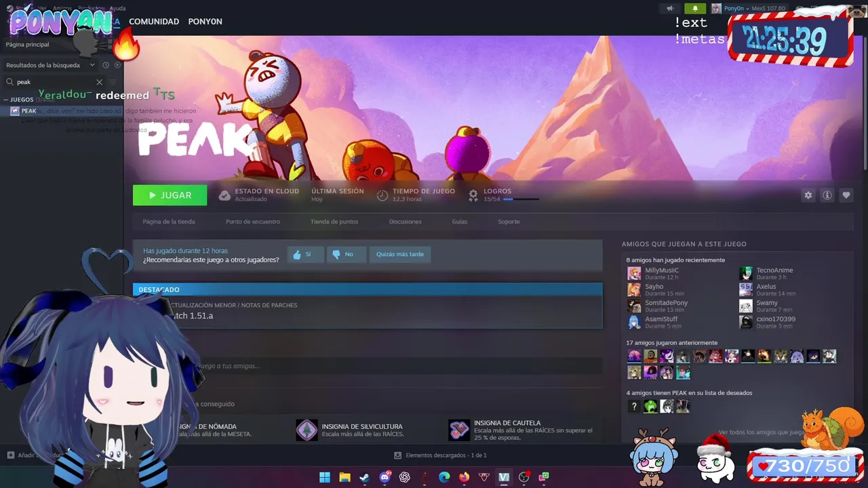
Task: Open OBS Studio from the taskbar
Action: click(524, 477)
